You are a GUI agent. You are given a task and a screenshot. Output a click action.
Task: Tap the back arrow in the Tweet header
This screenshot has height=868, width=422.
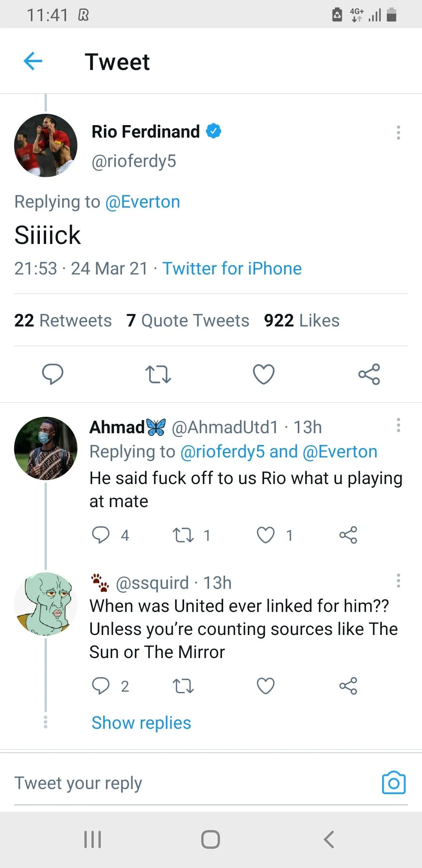33,61
